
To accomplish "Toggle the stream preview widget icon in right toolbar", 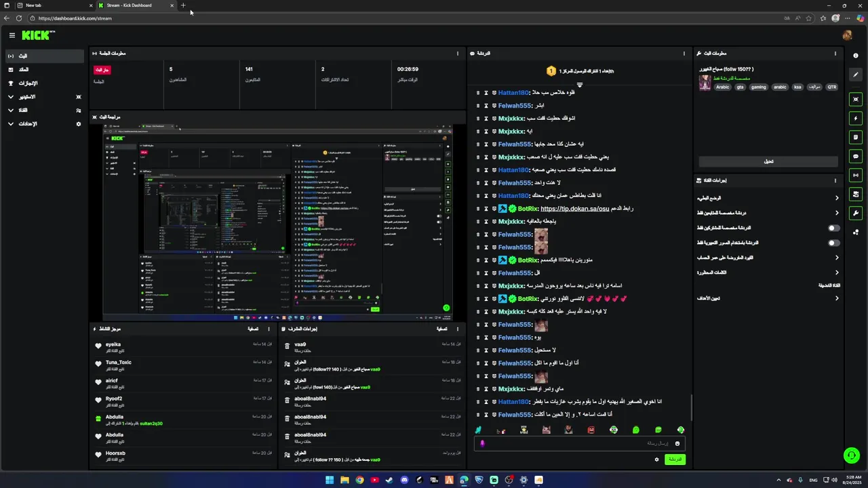I will 856,99.
